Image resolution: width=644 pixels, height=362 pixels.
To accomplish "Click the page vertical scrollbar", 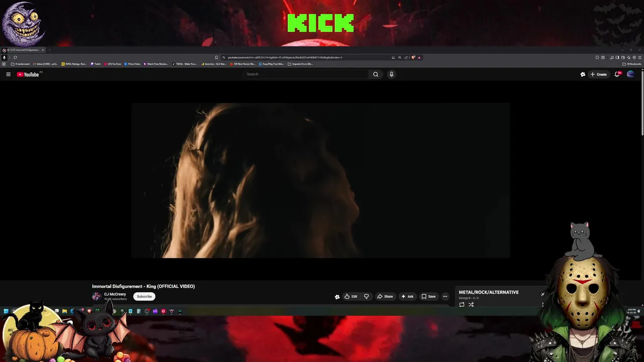I will coord(642,103).
